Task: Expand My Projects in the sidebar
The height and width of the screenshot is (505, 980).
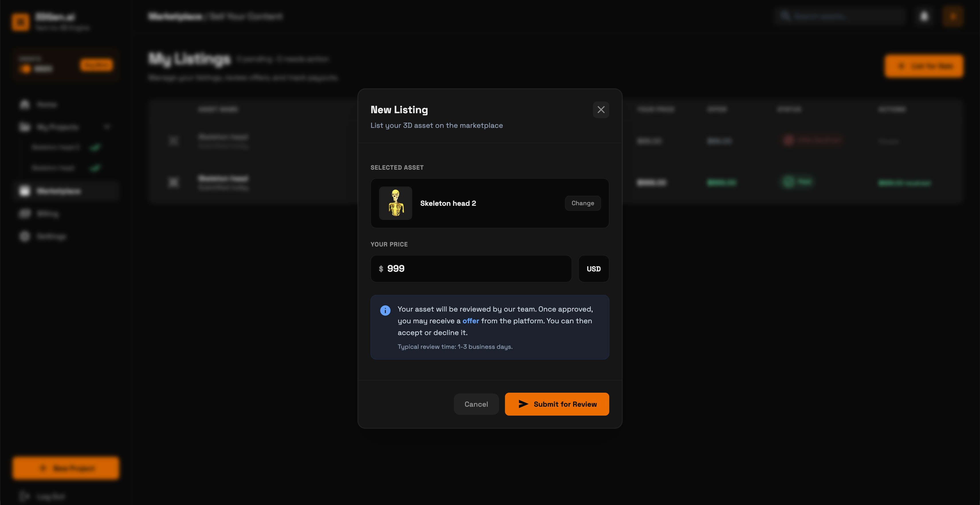Action: tap(66, 127)
